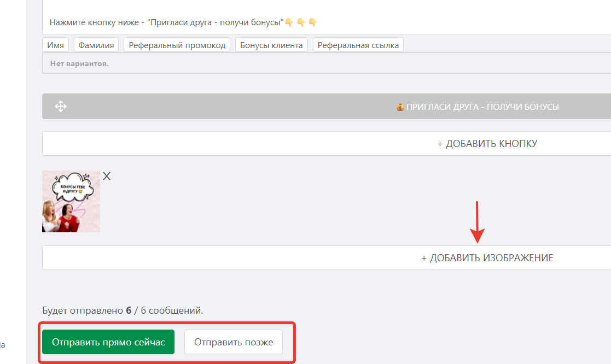Edit the ПРИГЛАСИ ДРУГА - ПОЛУЧИ БОНУСЫ button
The height and width of the screenshot is (364, 611).
pyautogui.click(x=327, y=106)
